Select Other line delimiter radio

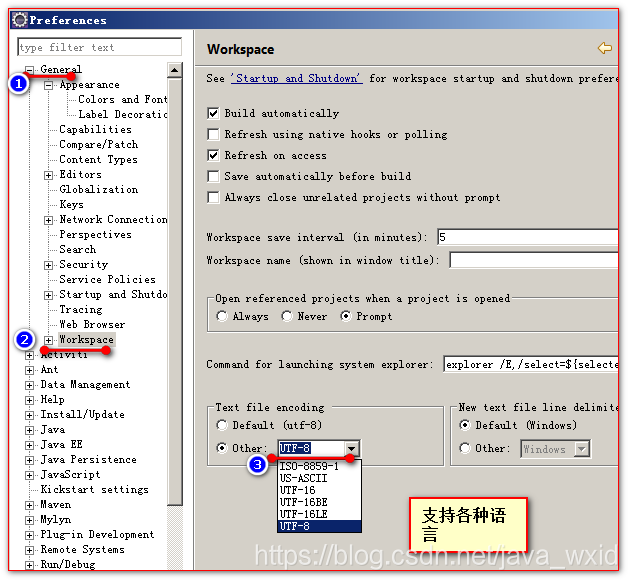[x=465, y=447]
